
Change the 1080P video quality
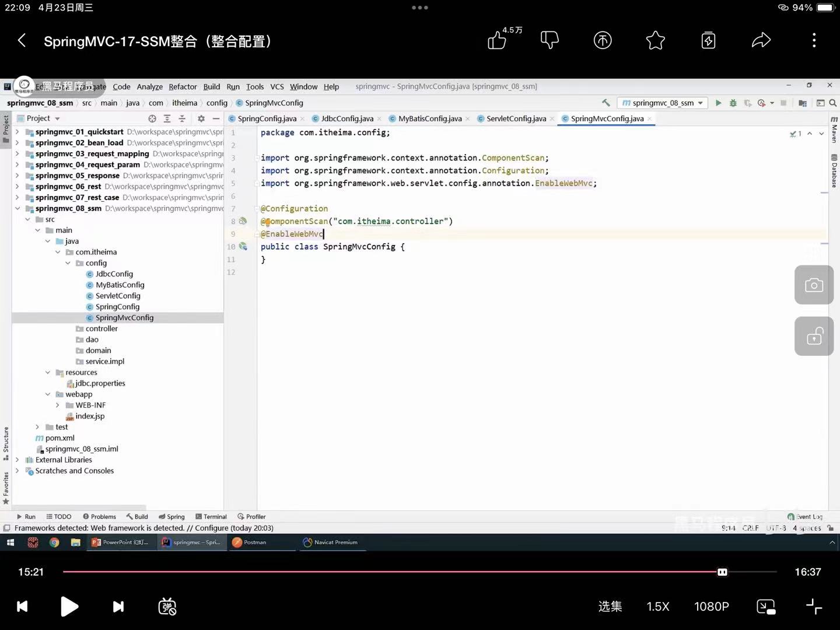point(712,607)
